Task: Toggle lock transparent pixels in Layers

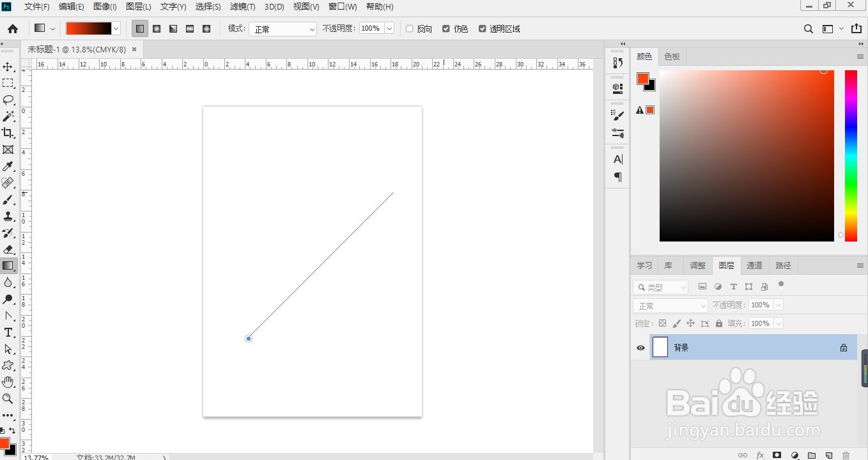Action: click(663, 324)
